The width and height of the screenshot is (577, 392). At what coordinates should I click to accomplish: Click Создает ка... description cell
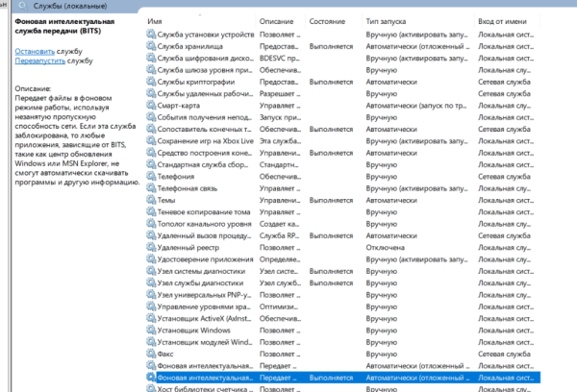pyautogui.click(x=279, y=224)
